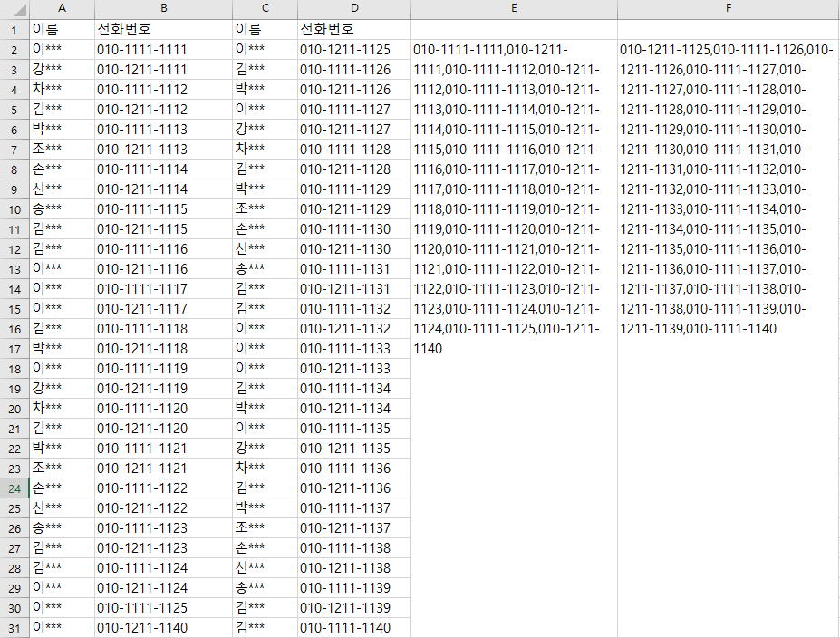This screenshot has width=840, height=638.
Task: Click cell B1 containing 전화번호
Action: click(163, 30)
